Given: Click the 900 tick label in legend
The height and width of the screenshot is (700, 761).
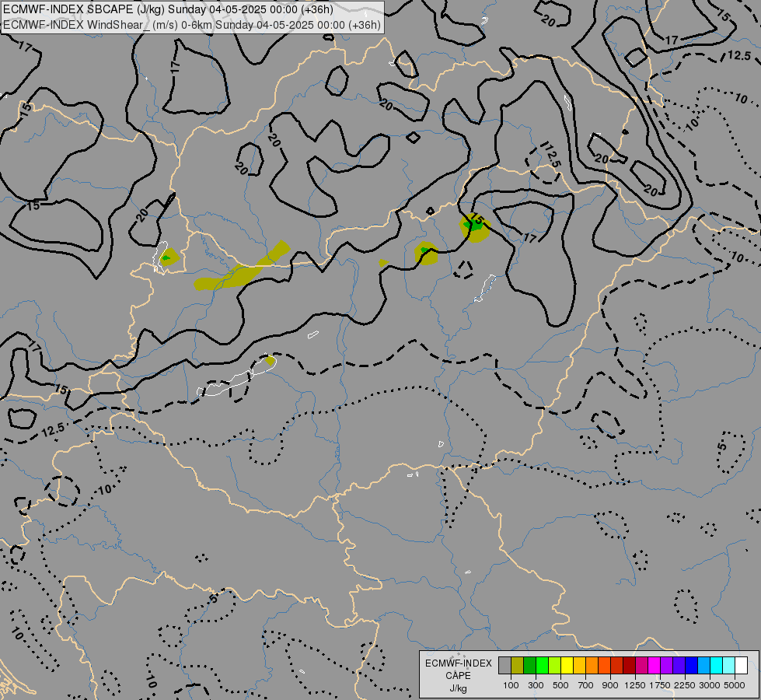Looking at the screenshot, I should pos(610,685).
